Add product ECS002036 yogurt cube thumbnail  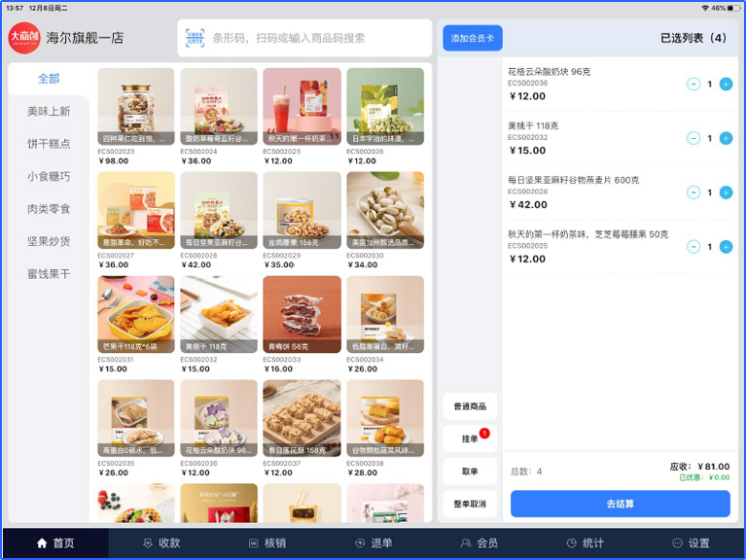click(x=219, y=418)
